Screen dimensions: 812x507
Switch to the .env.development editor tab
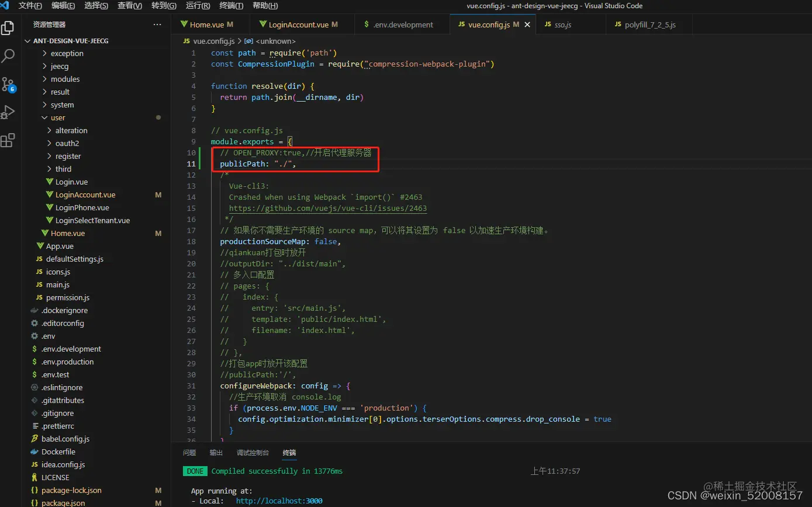click(402, 25)
